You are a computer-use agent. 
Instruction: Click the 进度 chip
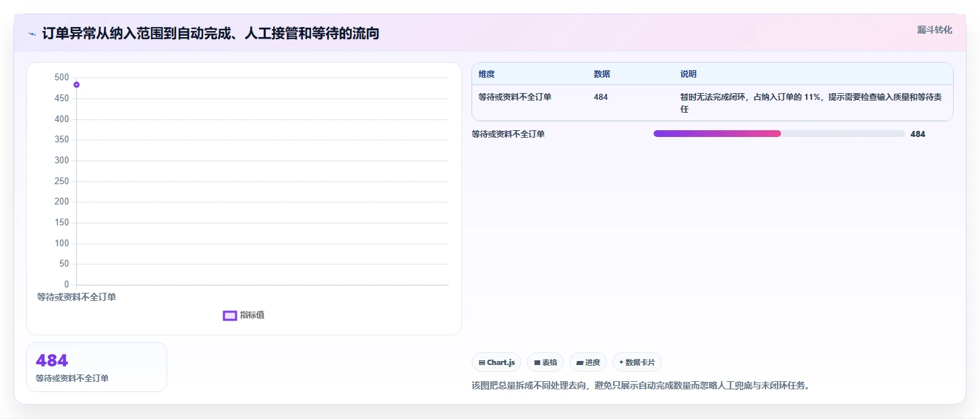point(588,362)
